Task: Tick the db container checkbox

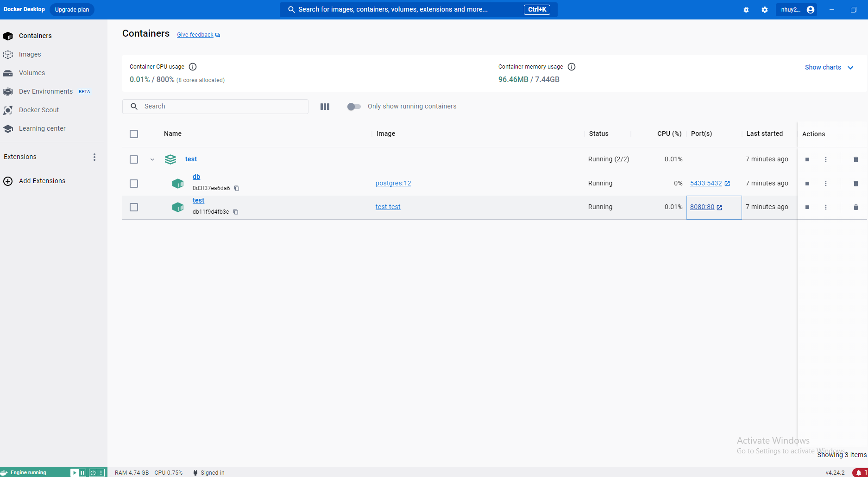Action: (x=134, y=184)
